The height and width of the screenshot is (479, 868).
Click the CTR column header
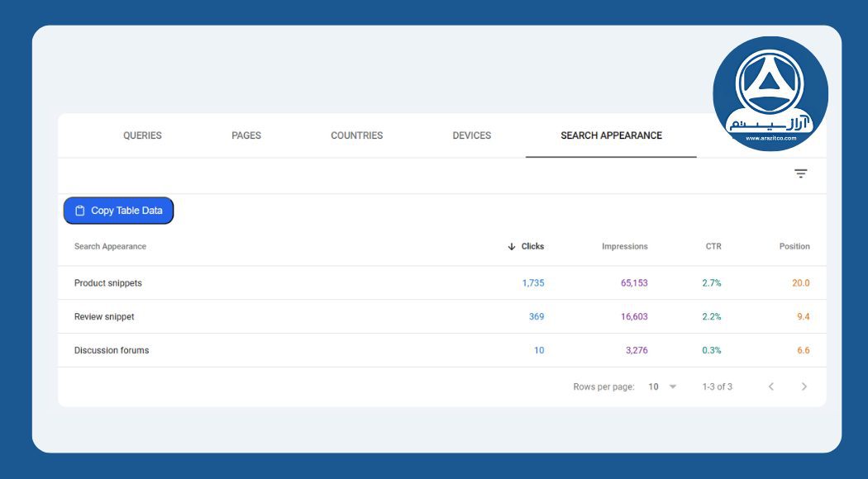[713, 246]
